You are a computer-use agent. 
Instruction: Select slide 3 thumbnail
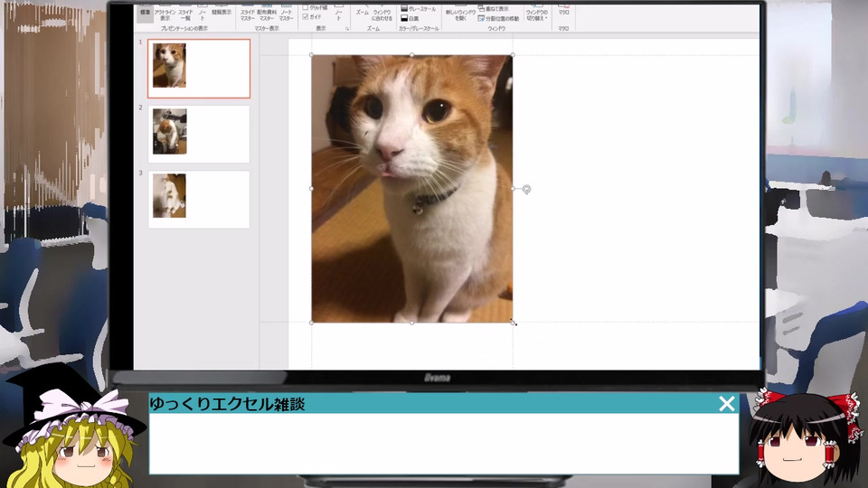[x=198, y=199]
